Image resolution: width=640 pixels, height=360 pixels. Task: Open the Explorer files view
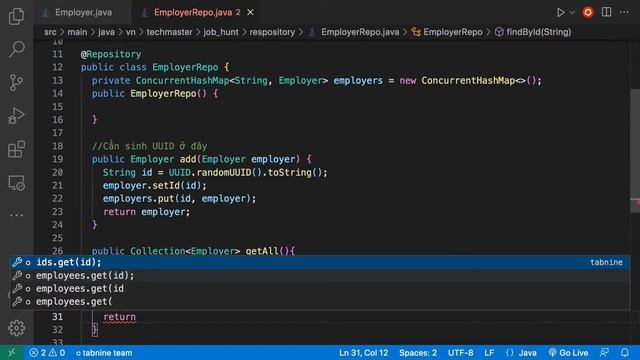point(16,16)
